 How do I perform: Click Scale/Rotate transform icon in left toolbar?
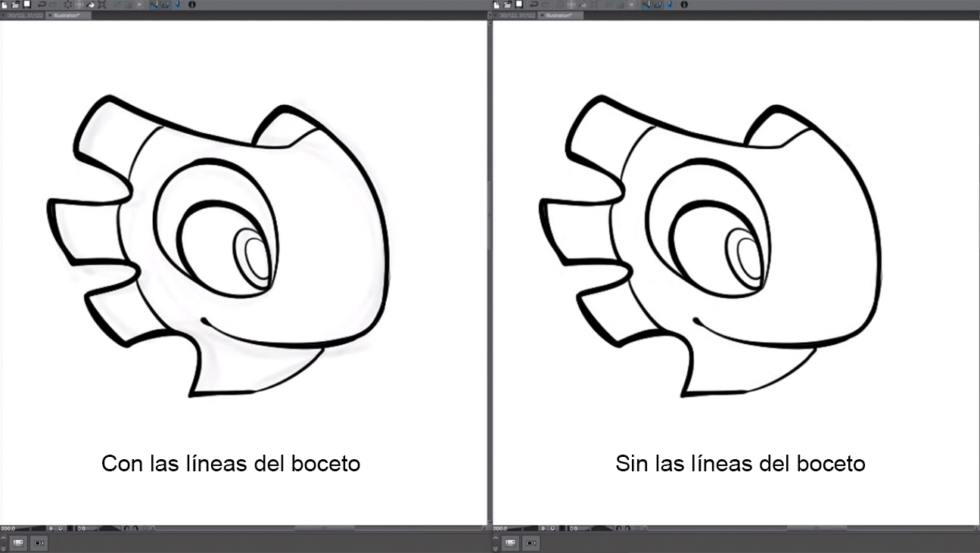[x=101, y=5]
